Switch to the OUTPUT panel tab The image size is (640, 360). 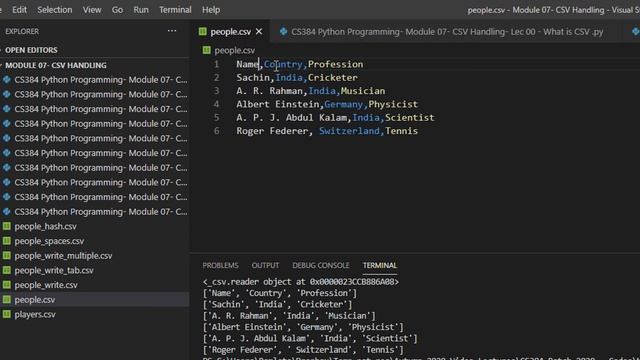(x=265, y=265)
